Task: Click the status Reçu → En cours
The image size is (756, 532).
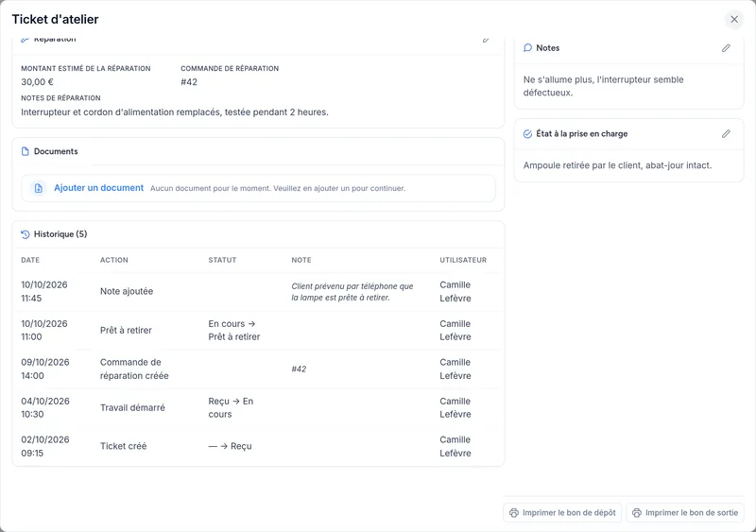Action: (231, 407)
